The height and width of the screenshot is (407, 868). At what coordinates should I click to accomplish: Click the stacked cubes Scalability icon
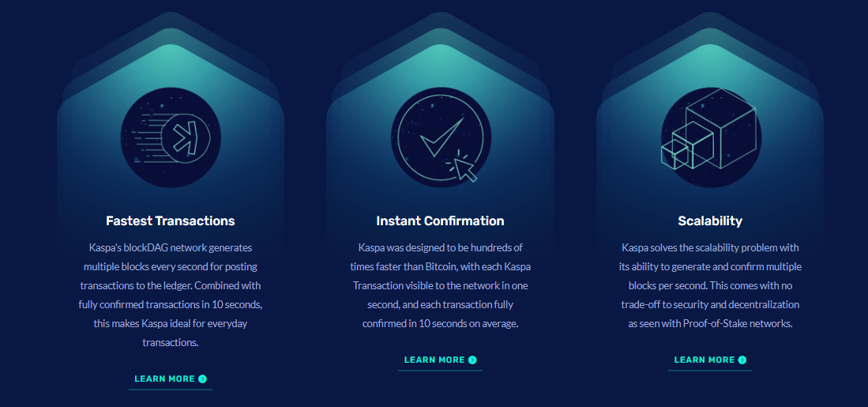[711, 138]
